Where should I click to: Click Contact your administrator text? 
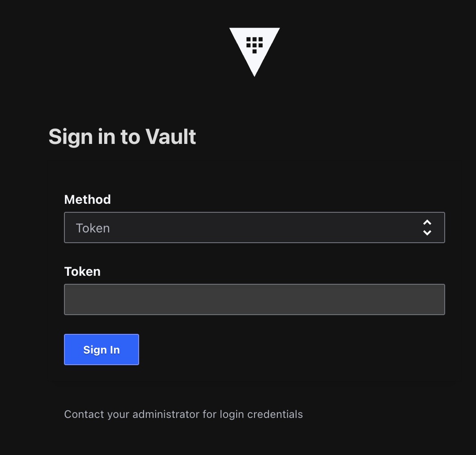(x=183, y=414)
